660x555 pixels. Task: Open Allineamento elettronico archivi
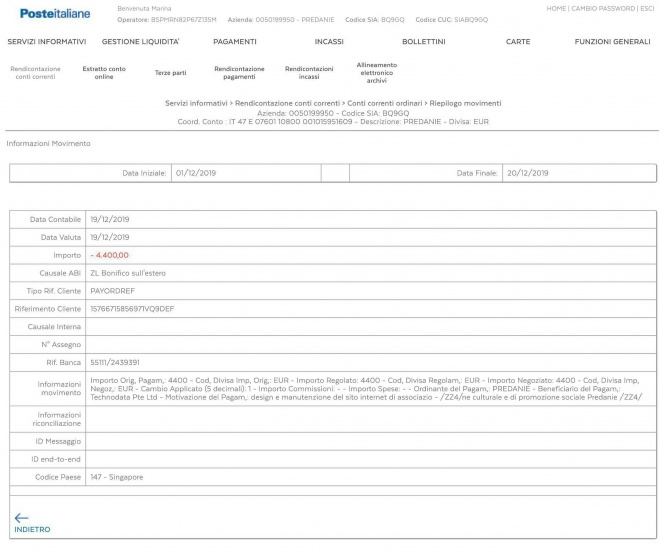376,73
